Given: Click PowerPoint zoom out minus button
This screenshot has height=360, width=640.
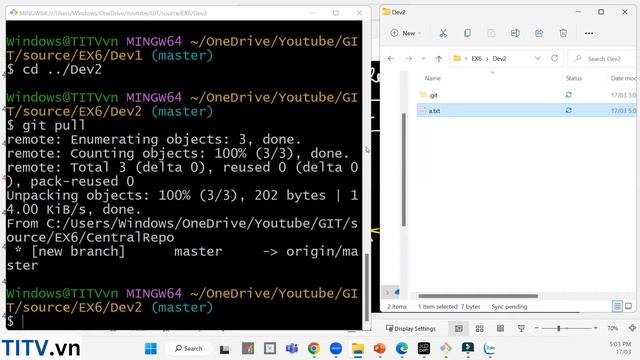Looking at the screenshot, I should coord(537,328).
